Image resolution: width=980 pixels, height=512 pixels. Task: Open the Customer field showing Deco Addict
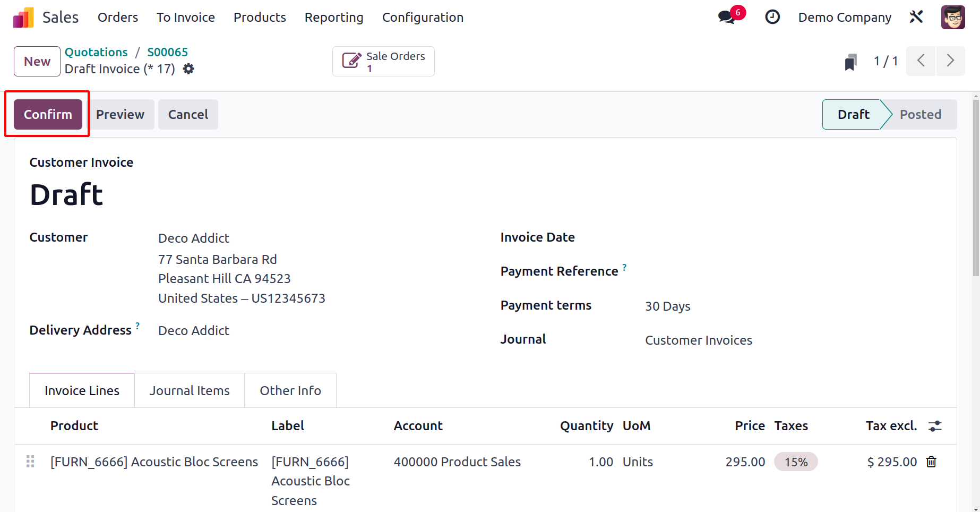[194, 238]
